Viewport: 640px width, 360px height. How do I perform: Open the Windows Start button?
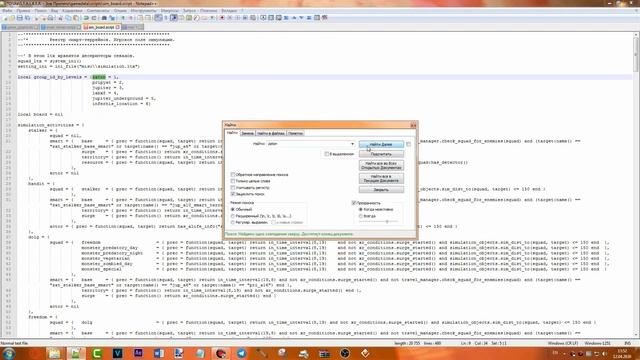(x=9, y=353)
